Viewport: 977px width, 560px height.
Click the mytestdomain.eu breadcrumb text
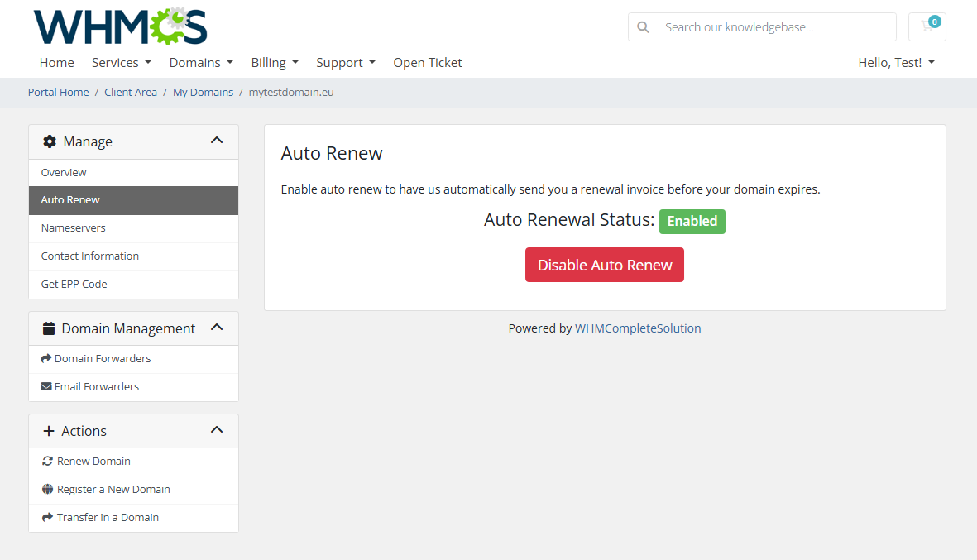[x=291, y=92]
